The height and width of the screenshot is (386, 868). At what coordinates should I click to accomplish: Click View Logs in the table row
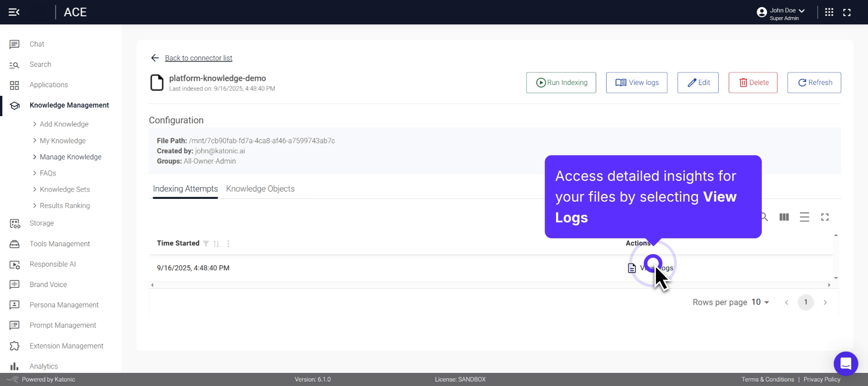tap(651, 268)
